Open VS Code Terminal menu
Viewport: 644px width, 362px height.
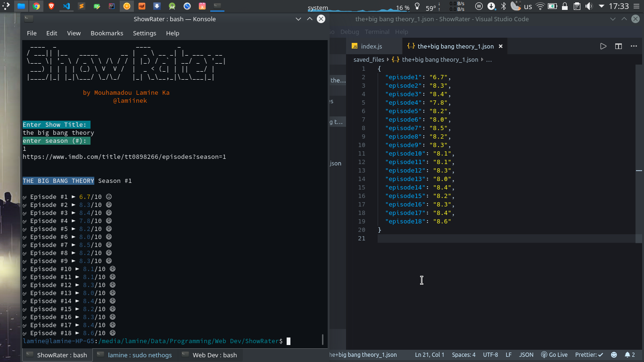click(377, 32)
